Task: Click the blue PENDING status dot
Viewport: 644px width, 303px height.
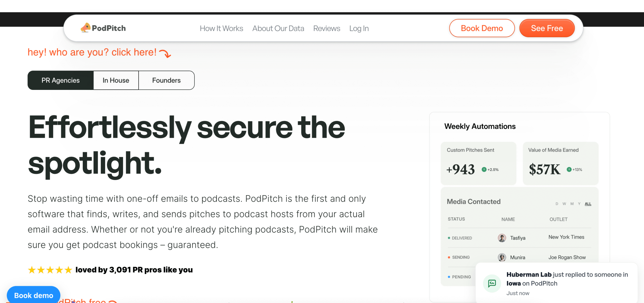Action: point(449,277)
